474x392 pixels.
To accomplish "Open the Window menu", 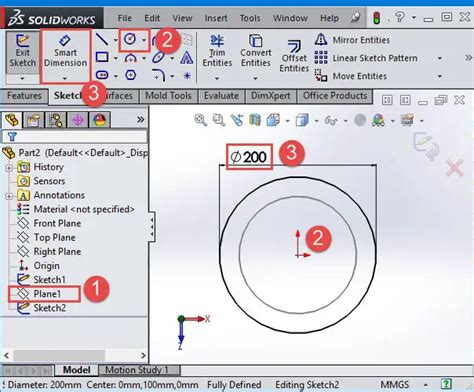I will pos(290,18).
